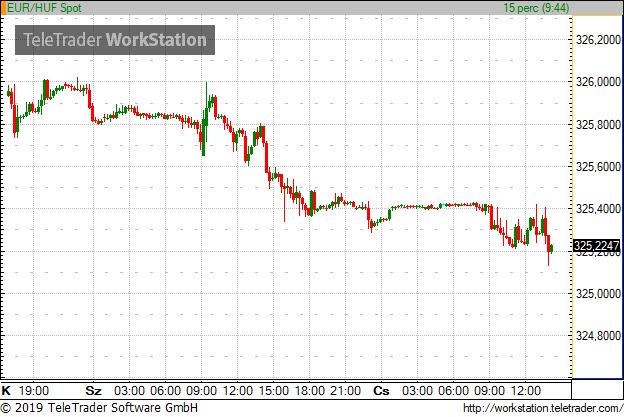Click the Sz day marker on time axis
This screenshot has width=624, height=417.
[x=94, y=391]
